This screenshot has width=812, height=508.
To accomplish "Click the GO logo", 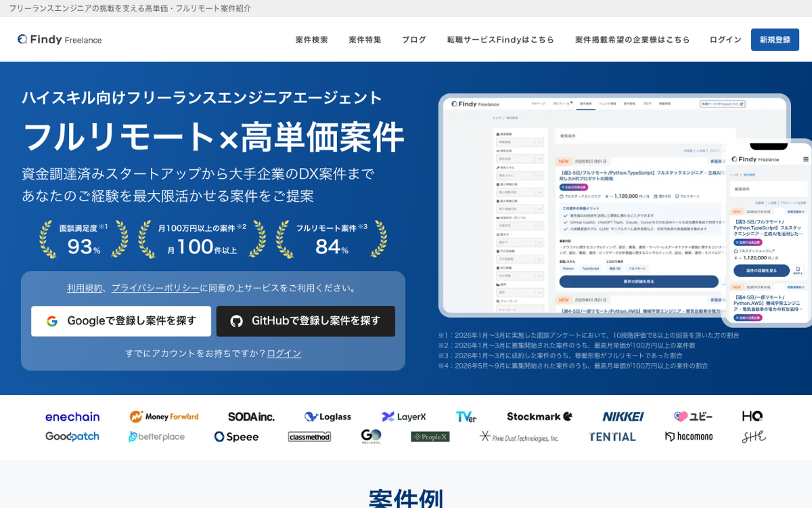I will pyautogui.click(x=371, y=436).
